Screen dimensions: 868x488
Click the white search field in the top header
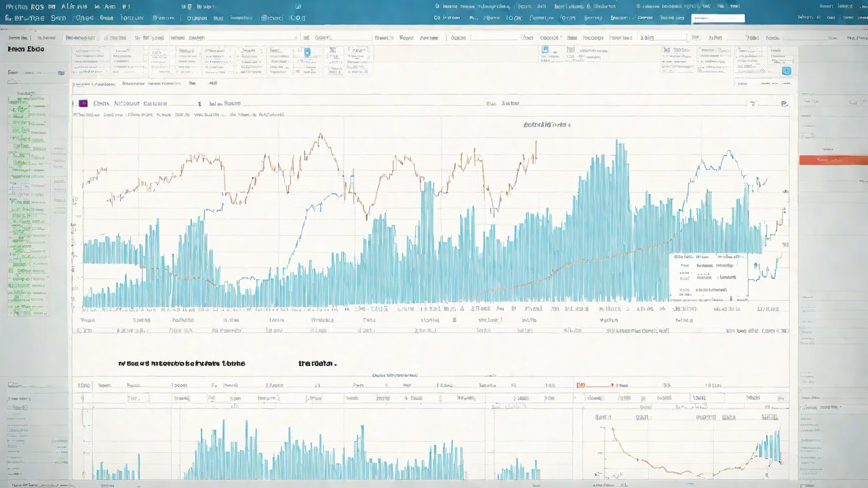tap(717, 18)
